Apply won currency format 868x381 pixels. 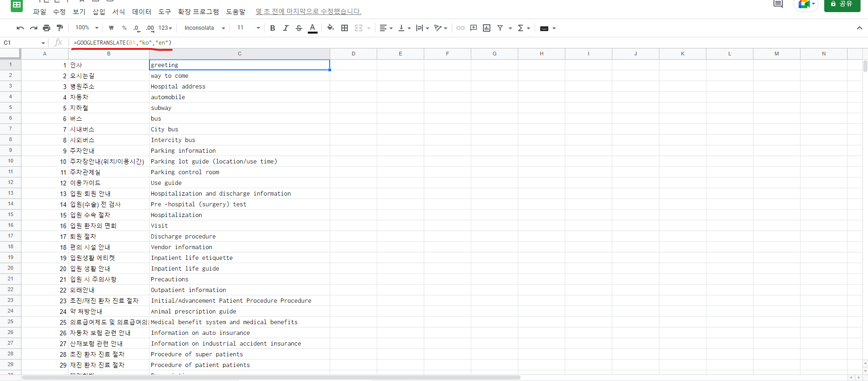pos(111,28)
